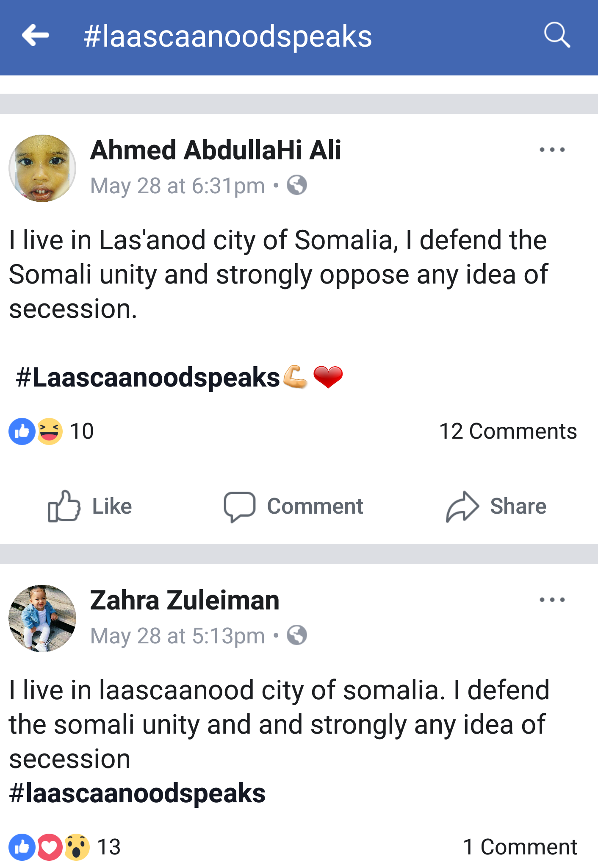Click the Haha reaction icon on Ahmed's post
This screenshot has width=598, height=868.
[x=50, y=431]
